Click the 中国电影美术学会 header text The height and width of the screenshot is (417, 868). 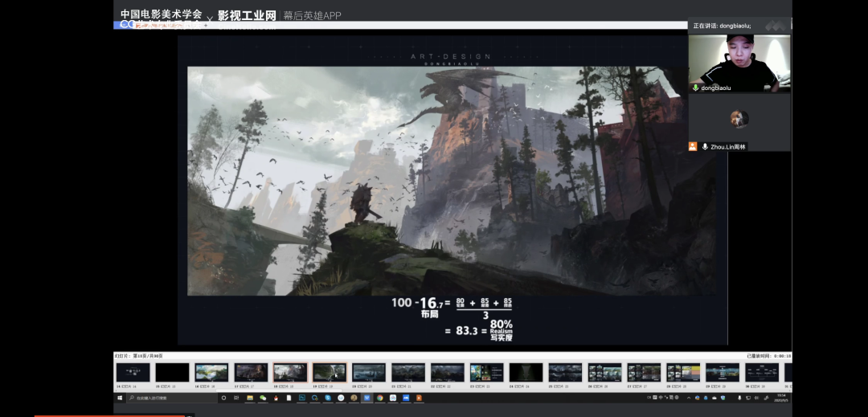tap(161, 14)
